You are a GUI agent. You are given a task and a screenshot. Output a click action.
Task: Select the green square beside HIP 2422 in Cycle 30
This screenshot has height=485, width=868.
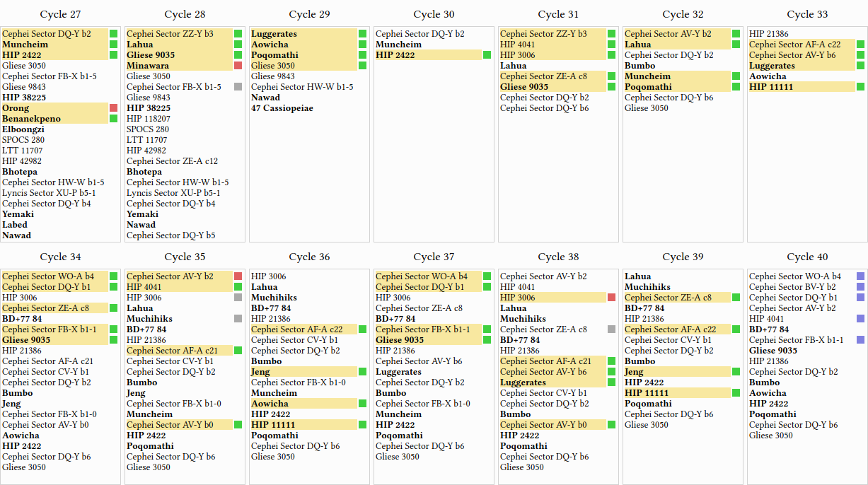(x=487, y=55)
